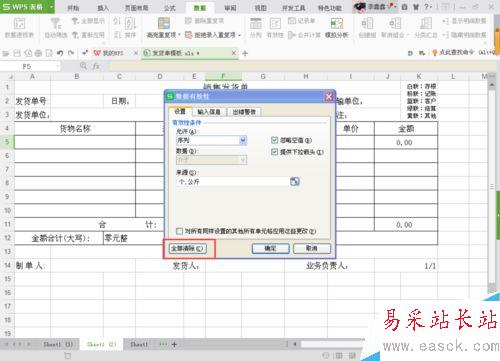Open the 开发工具 ribbon tab
This screenshot has height=361, width=500.
293,8
